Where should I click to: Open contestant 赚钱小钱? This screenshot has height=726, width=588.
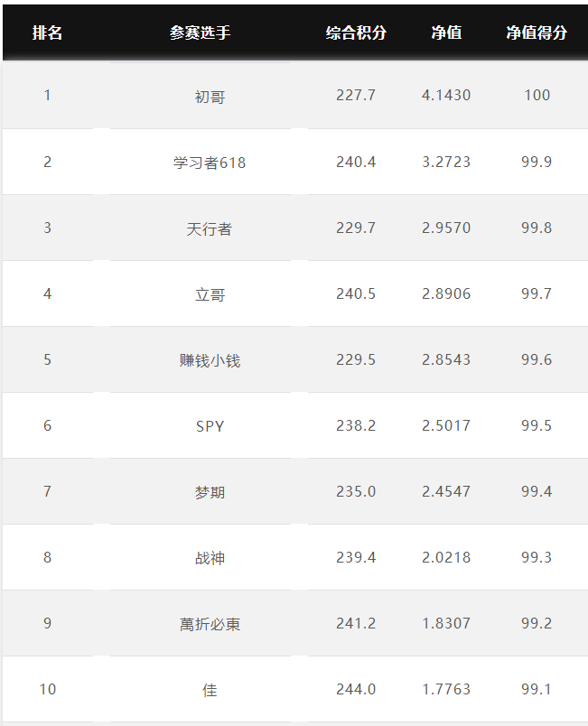pyautogui.click(x=210, y=360)
